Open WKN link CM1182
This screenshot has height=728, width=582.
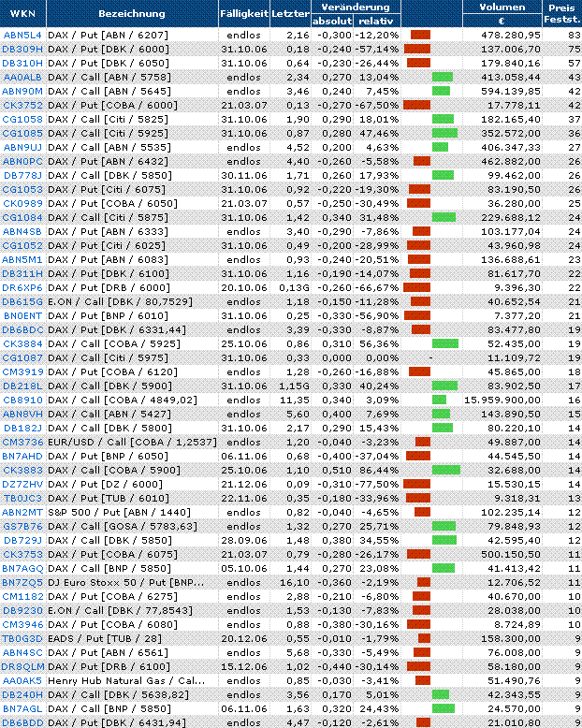(22, 597)
